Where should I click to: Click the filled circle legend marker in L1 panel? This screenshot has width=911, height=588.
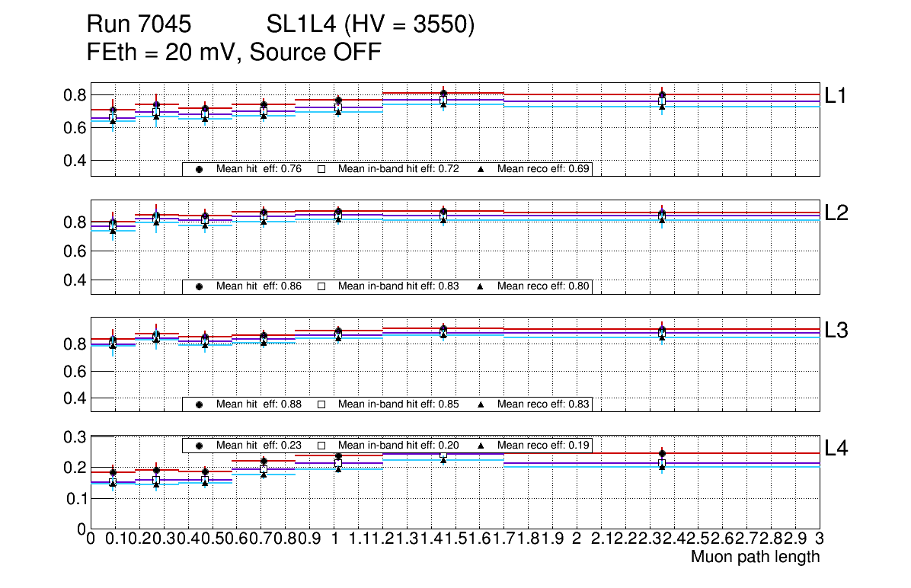coord(199,169)
